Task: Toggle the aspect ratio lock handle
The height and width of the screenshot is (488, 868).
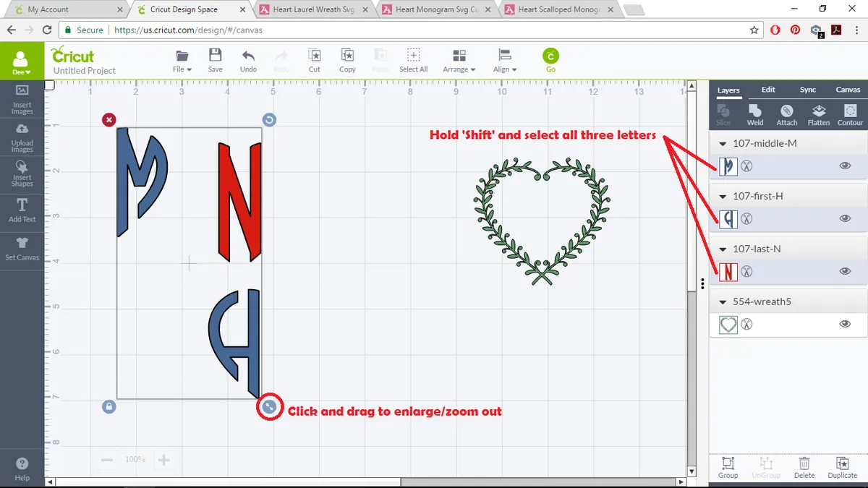Action: tap(109, 407)
